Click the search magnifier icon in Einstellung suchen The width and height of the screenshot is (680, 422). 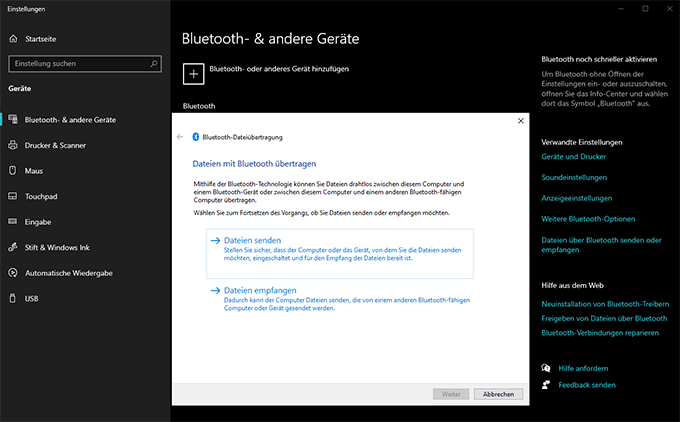[x=154, y=64]
